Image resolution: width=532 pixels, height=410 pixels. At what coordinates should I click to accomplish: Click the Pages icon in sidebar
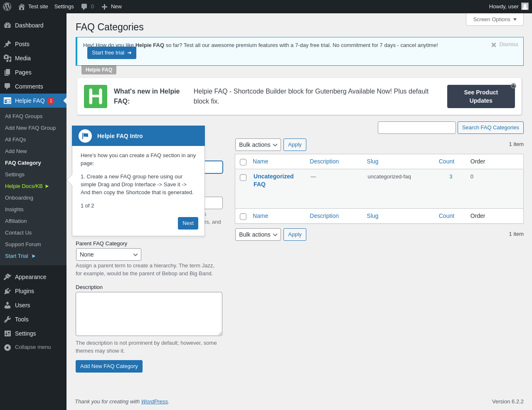[x=7, y=72]
